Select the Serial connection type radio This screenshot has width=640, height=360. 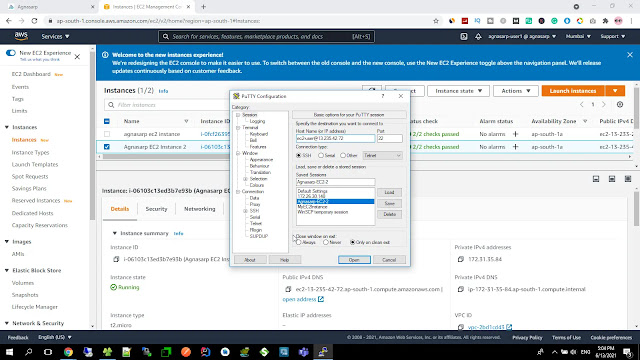pyautogui.click(x=321, y=156)
